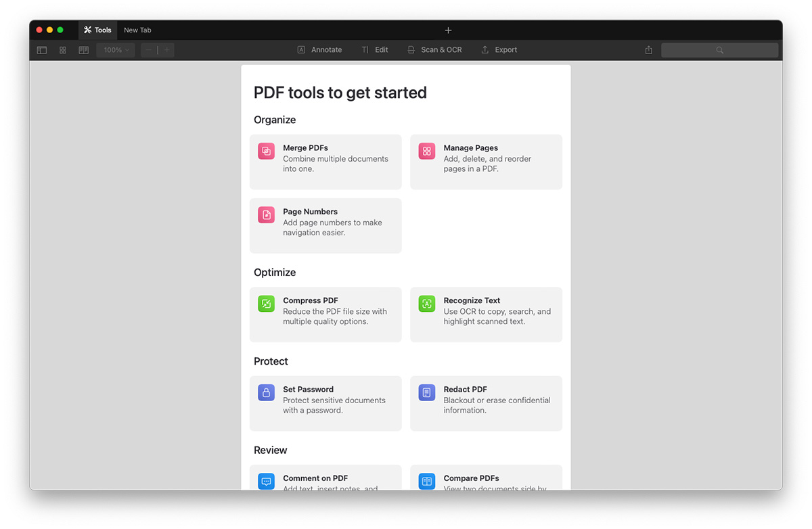The width and height of the screenshot is (812, 529).
Task: Click the share icon near search
Action: (649, 50)
